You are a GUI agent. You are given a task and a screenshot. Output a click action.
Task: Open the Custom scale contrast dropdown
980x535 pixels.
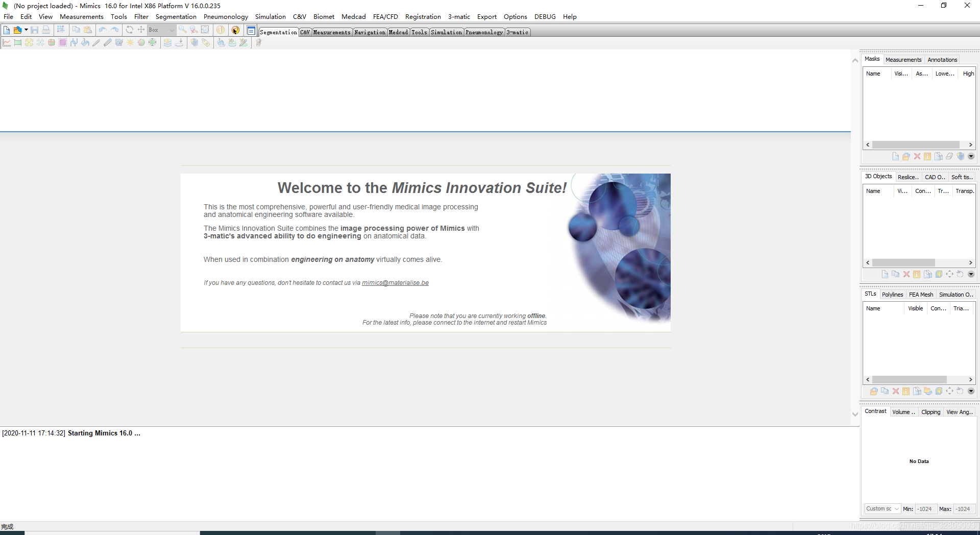[883, 509]
